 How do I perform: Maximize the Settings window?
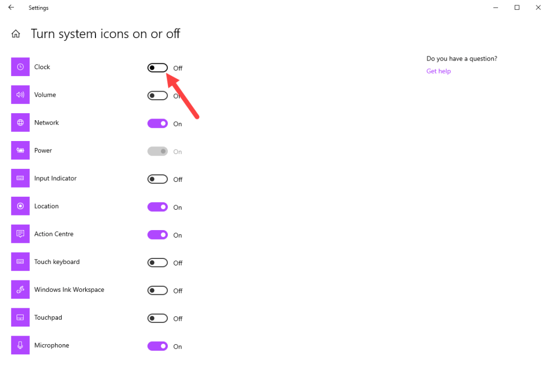click(x=517, y=8)
